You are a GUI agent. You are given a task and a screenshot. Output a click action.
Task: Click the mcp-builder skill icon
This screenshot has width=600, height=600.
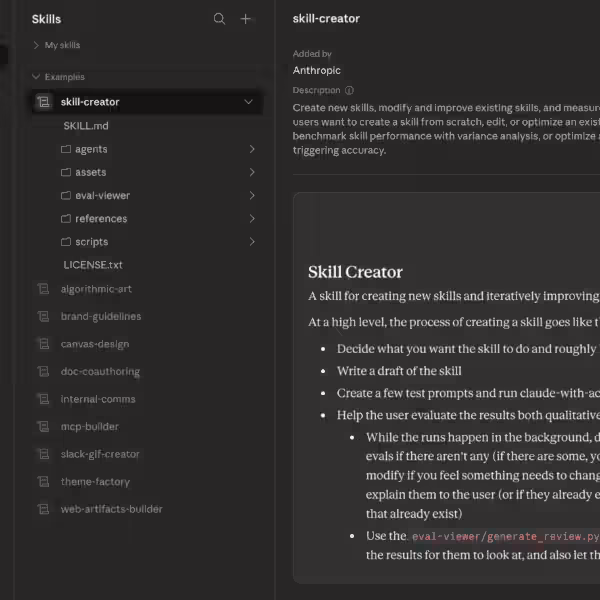coord(43,426)
